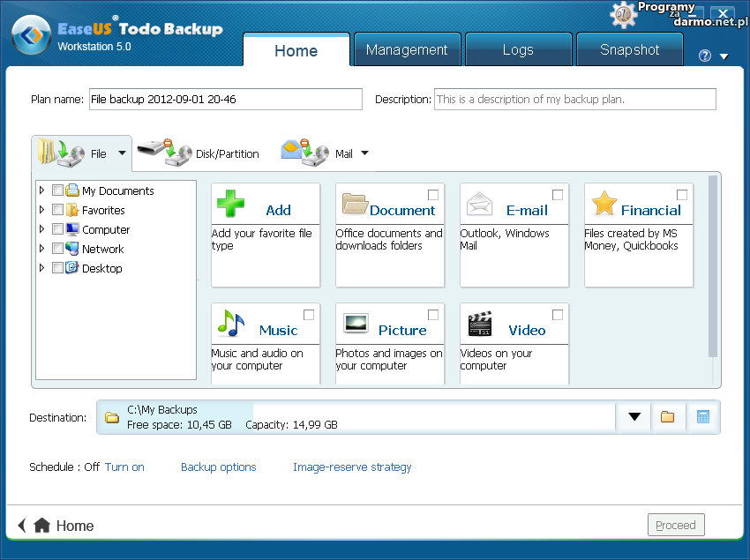The image size is (750, 560).
Task: Click the Video clapperboard icon
Action: coord(480,324)
